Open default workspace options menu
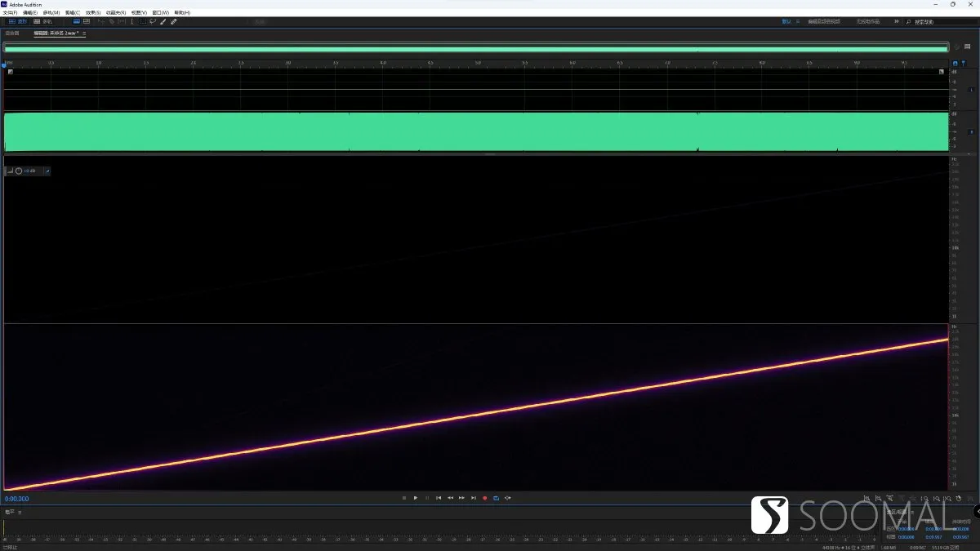 (798, 21)
